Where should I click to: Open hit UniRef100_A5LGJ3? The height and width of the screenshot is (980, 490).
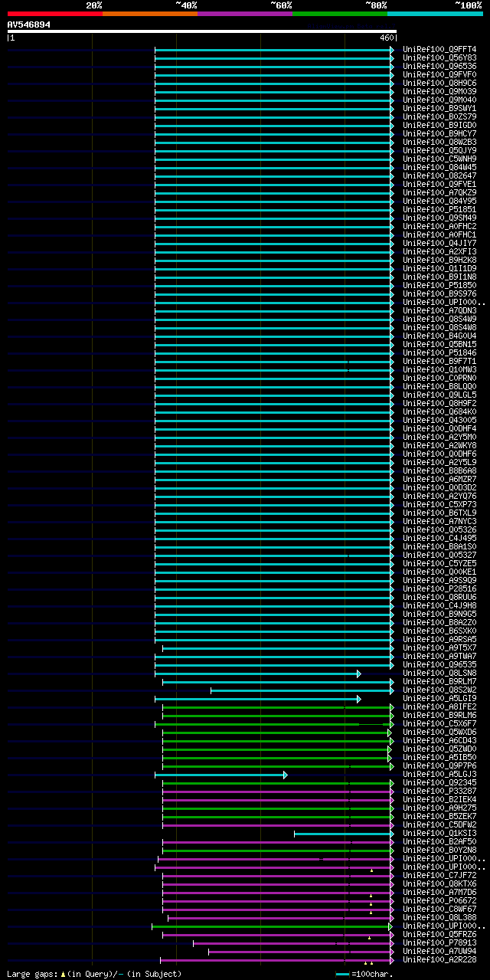[x=439, y=774]
